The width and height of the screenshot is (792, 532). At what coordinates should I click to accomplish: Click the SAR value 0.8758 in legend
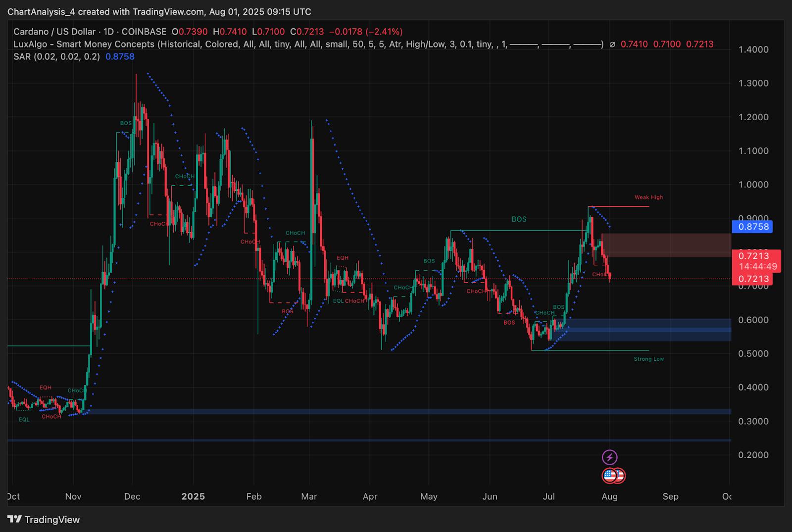[x=120, y=56]
